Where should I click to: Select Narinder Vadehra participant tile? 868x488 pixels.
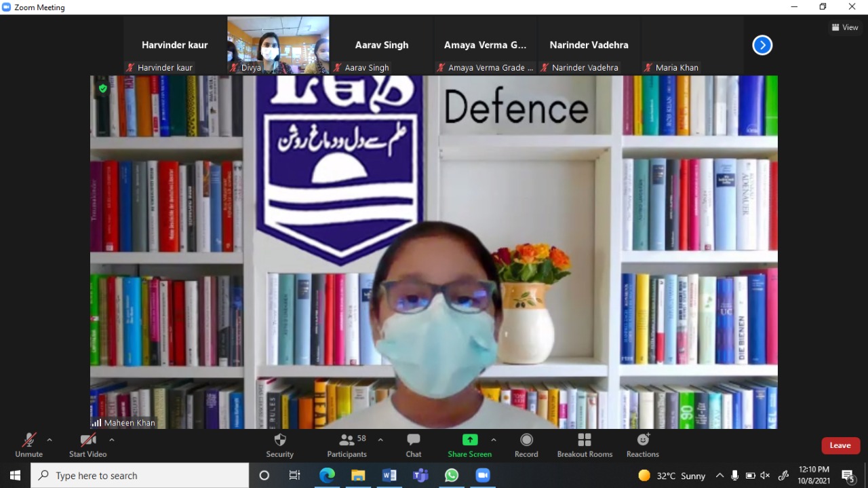pos(589,45)
